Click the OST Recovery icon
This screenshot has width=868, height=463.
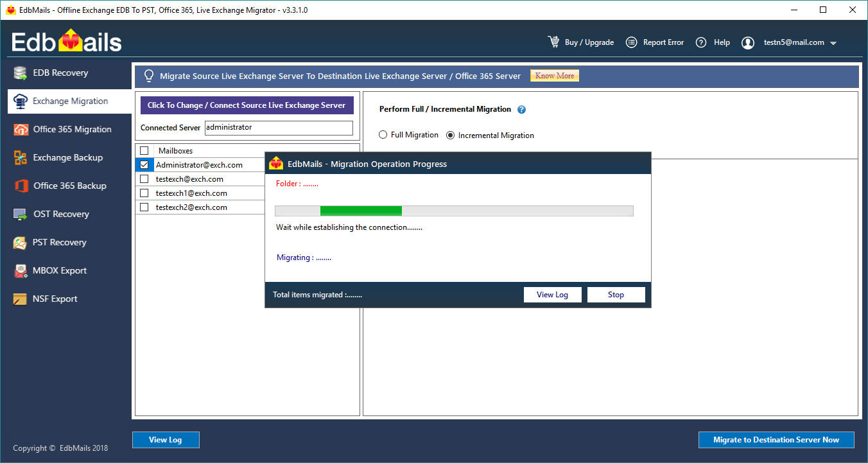[x=21, y=214]
